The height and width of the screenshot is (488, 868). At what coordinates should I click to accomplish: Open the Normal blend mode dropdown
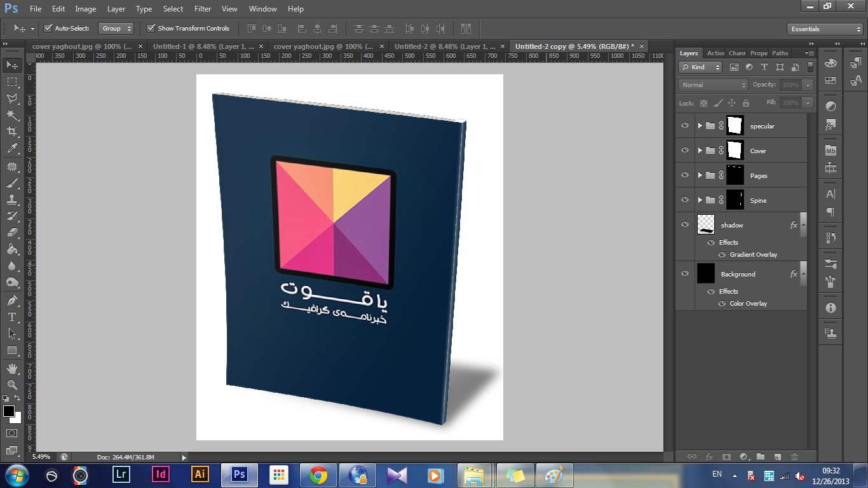[x=713, y=85]
